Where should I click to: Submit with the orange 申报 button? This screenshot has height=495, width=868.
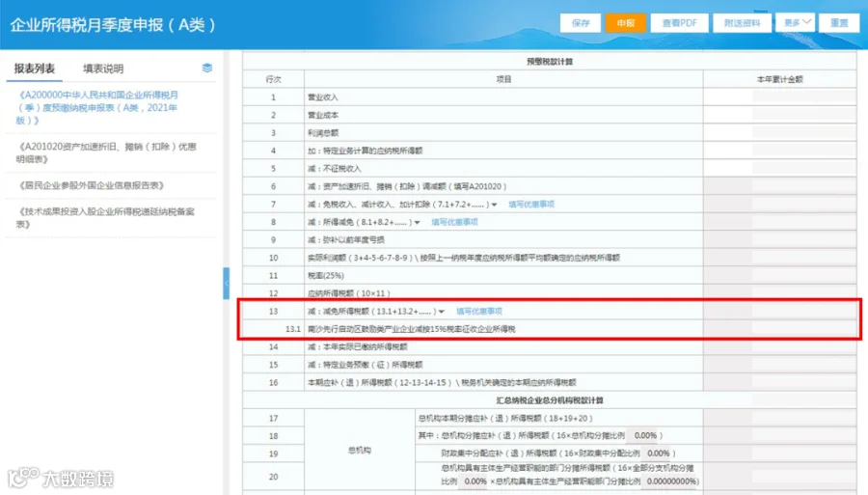[626, 23]
